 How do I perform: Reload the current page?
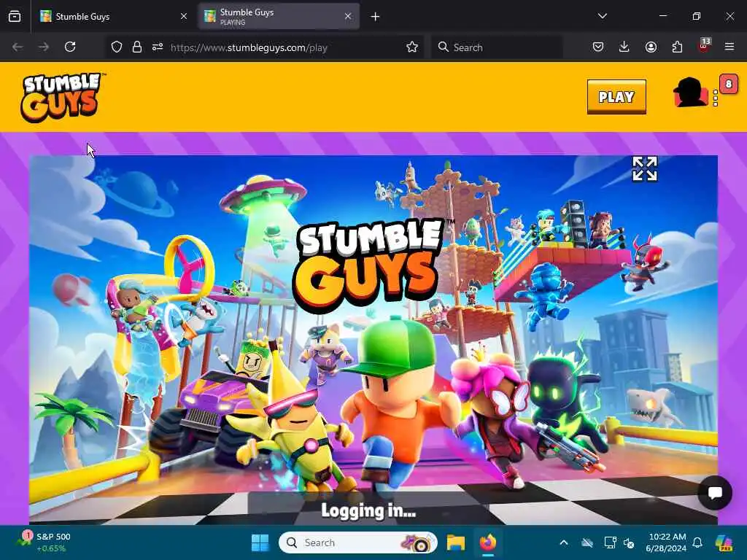70,47
